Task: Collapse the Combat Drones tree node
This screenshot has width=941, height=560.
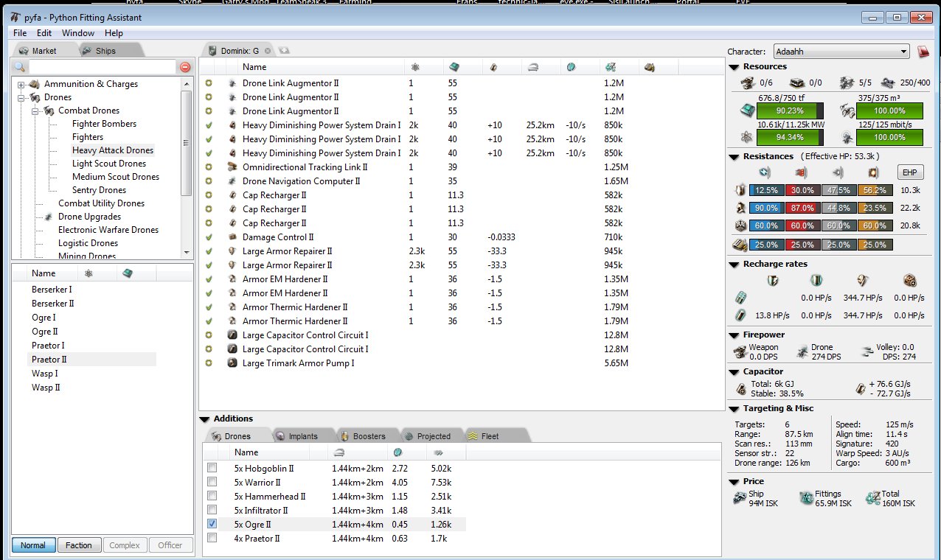Action: pyautogui.click(x=34, y=111)
